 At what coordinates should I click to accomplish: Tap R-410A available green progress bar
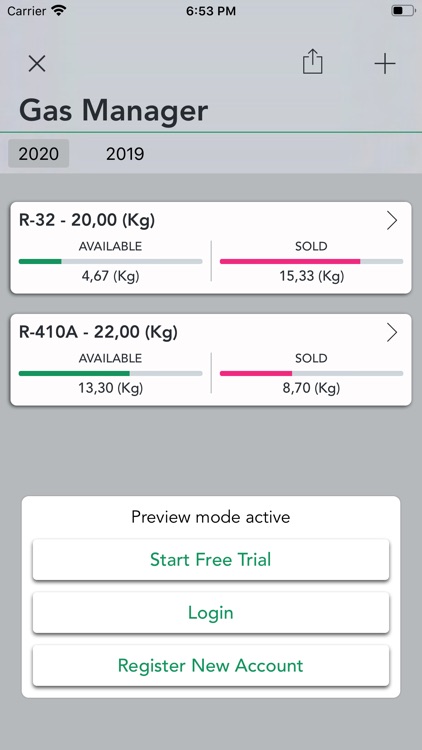(x=111, y=374)
